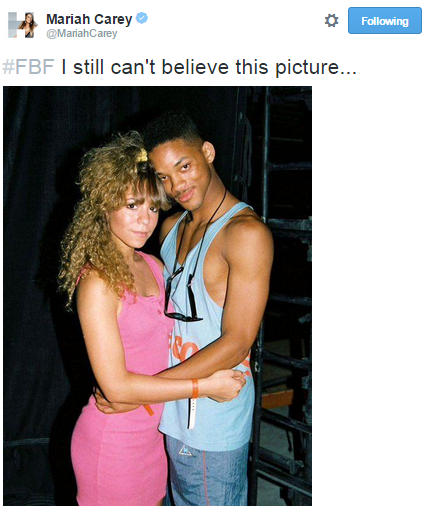
Task: Click the cog icon beside Following
Action: [x=331, y=21]
